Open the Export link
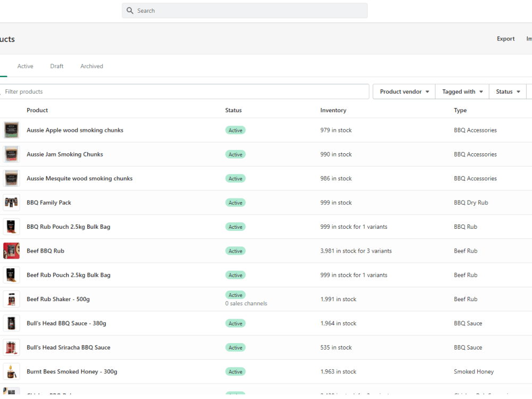532x399 pixels. point(505,39)
